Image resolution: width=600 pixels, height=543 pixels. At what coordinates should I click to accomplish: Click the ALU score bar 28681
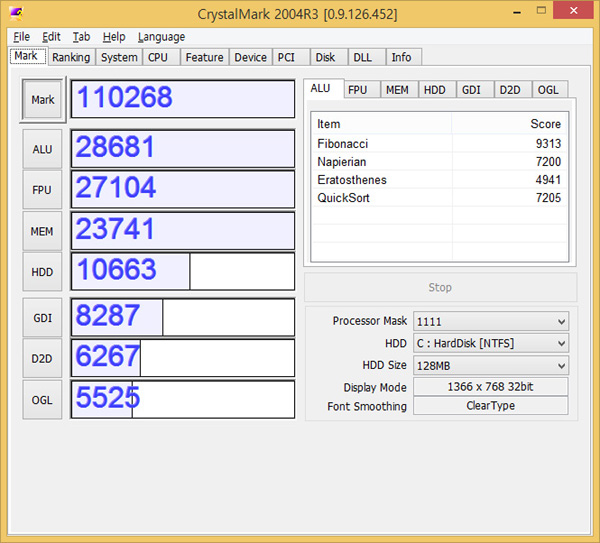point(183,148)
